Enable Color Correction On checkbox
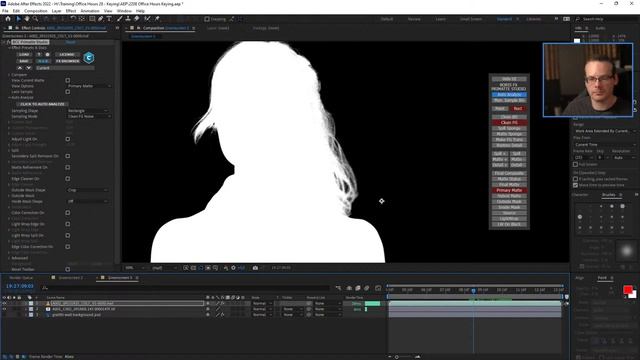640x360 pixels. click(x=68, y=213)
